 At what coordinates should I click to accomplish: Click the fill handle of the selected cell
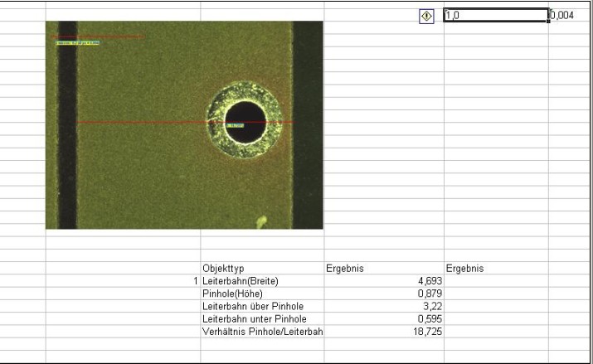548,22
